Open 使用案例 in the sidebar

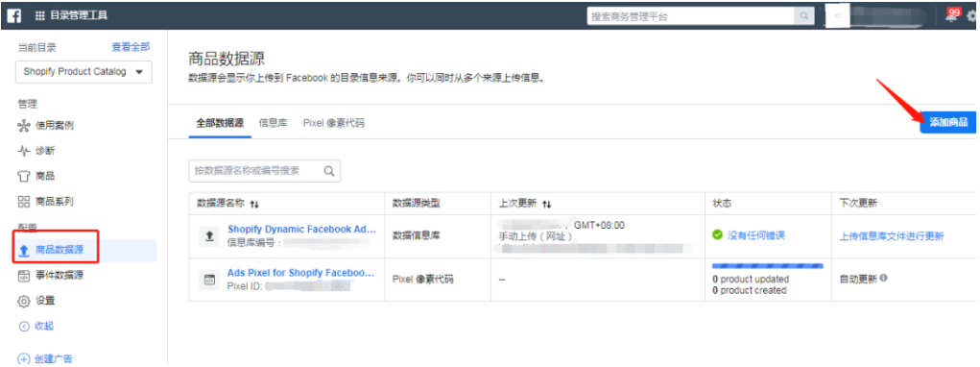coord(46,126)
